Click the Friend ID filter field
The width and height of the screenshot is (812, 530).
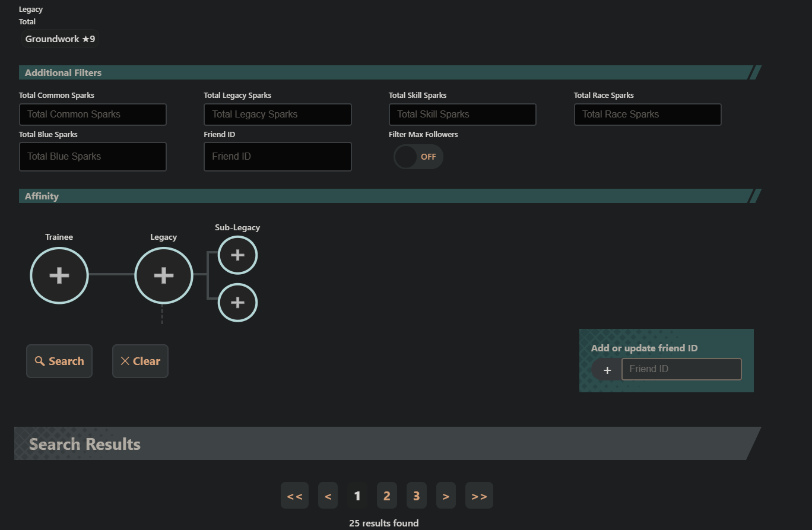pos(278,157)
